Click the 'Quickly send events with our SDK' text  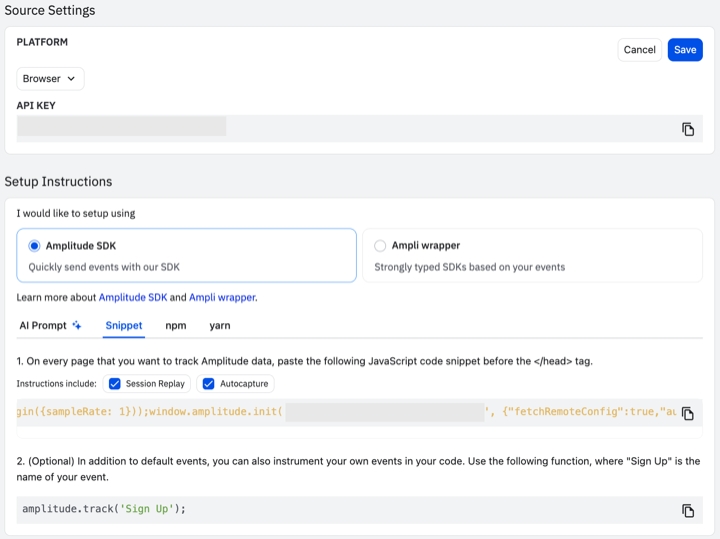tap(104, 267)
